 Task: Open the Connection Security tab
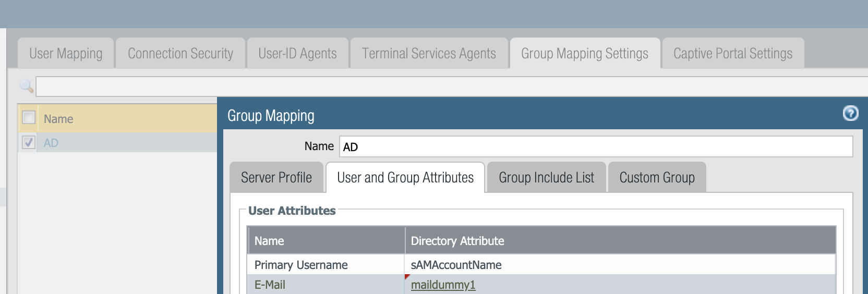pyautogui.click(x=180, y=53)
